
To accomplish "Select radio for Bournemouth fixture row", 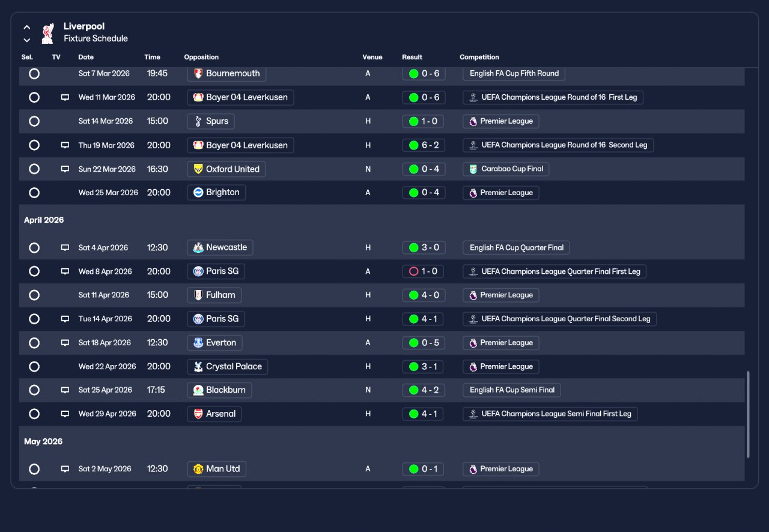I will (x=34, y=73).
